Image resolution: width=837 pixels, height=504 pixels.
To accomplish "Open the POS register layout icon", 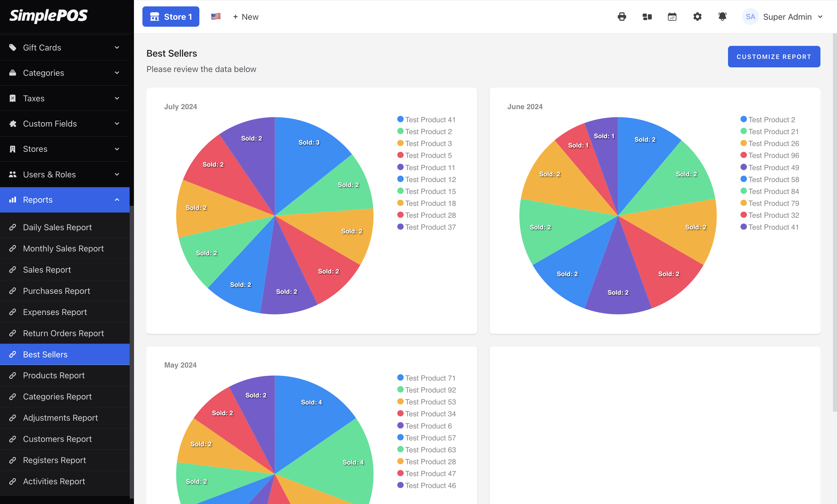I will [x=647, y=17].
